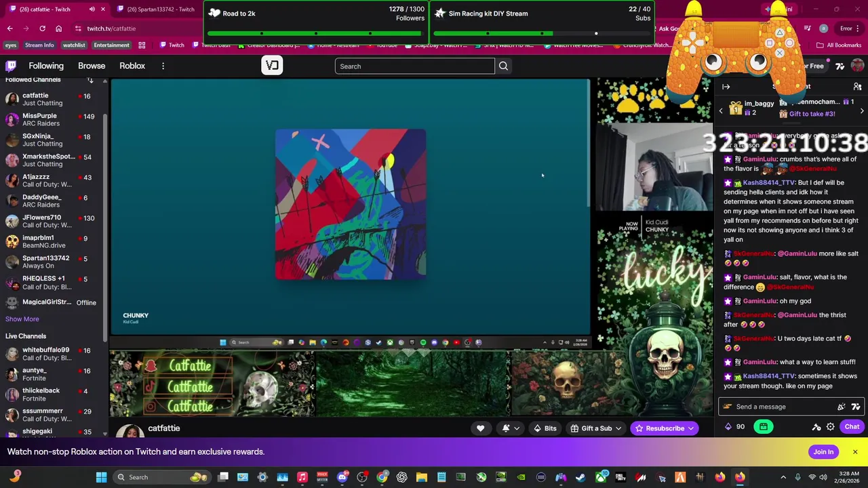Open Google Chrome from the taskbar
Image resolution: width=868 pixels, height=488 pixels.
click(x=382, y=477)
